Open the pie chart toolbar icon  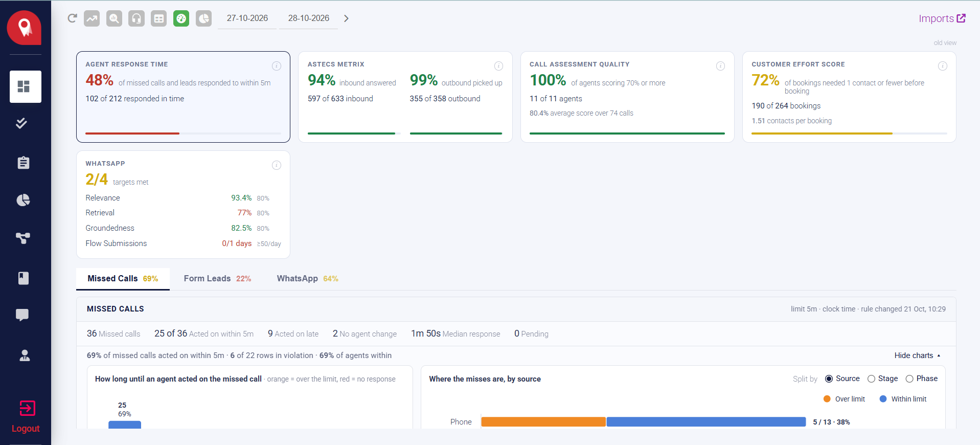203,18
